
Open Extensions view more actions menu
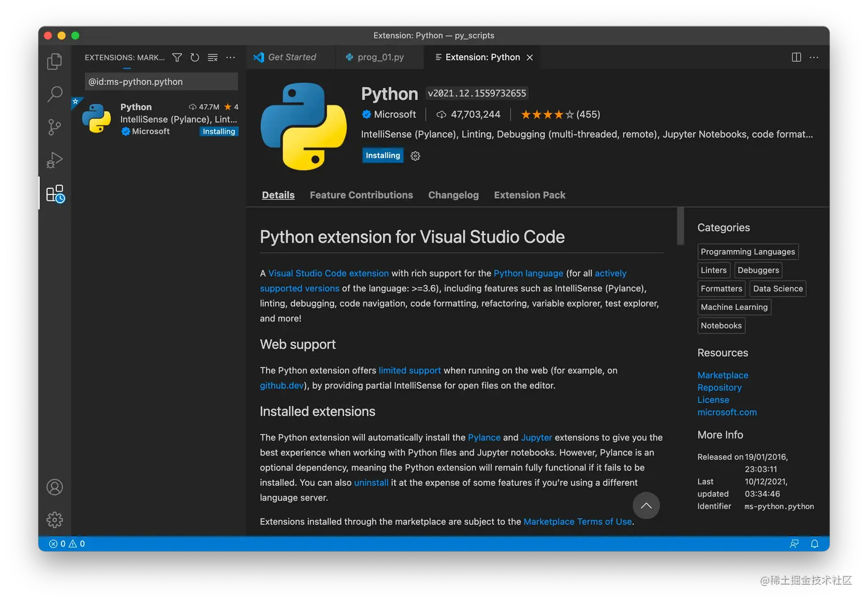[x=231, y=57]
